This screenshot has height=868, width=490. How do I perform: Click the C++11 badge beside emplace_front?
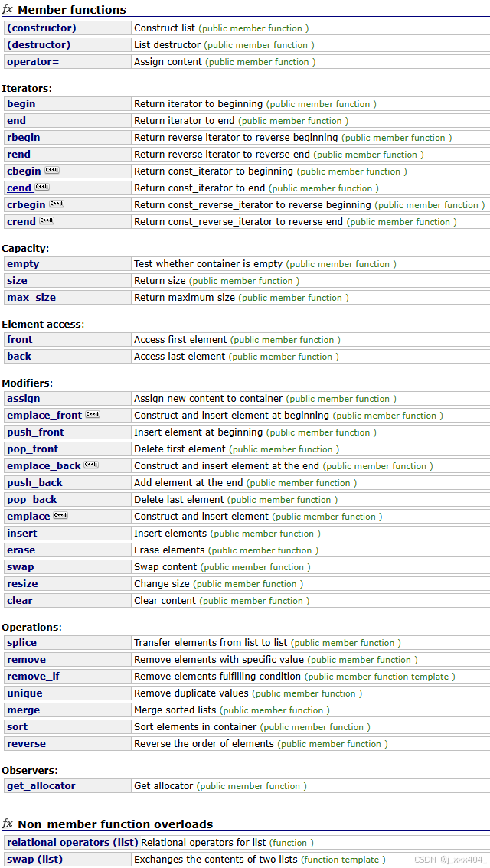coord(93,415)
